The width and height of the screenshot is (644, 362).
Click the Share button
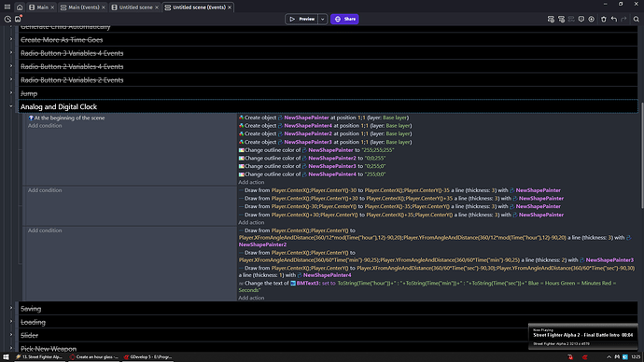(x=344, y=19)
